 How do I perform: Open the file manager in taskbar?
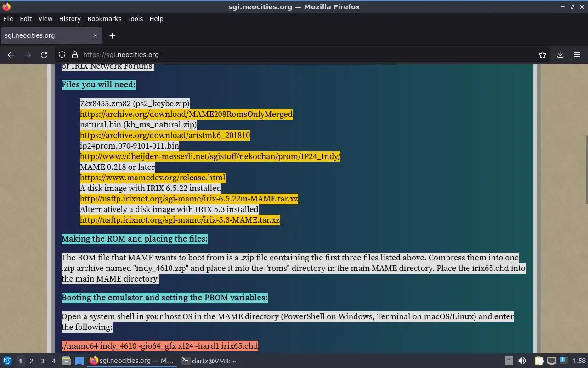(66, 361)
